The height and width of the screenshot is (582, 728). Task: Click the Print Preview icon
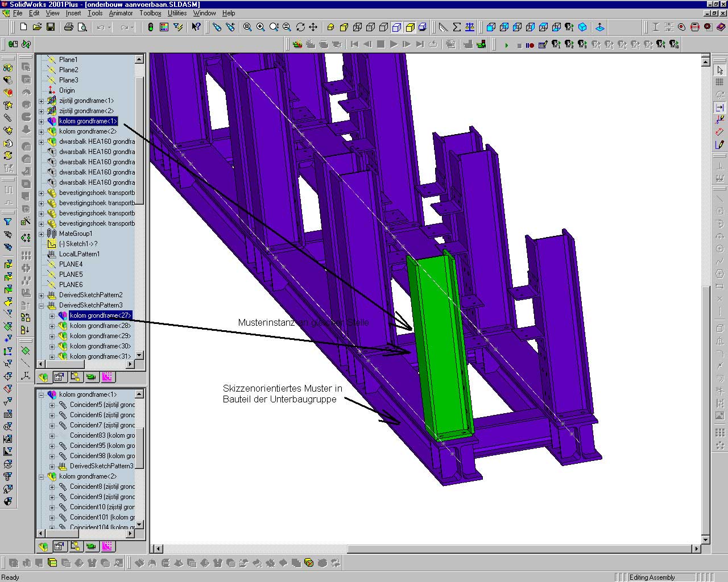point(82,27)
